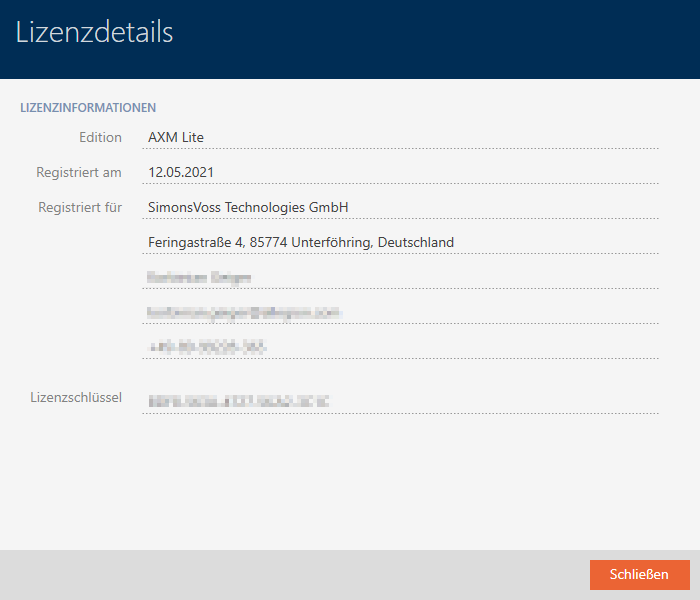Click the Registriert für label
Screen dimensions: 700x600
[80, 207]
